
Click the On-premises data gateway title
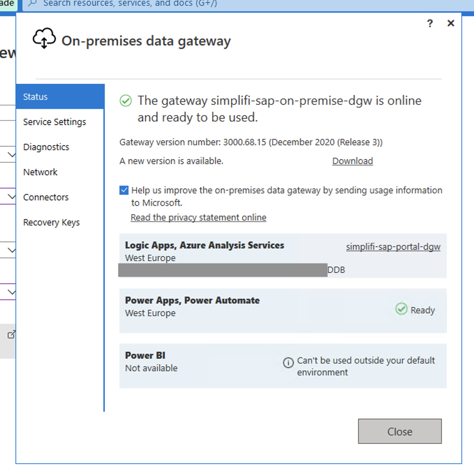[146, 41]
